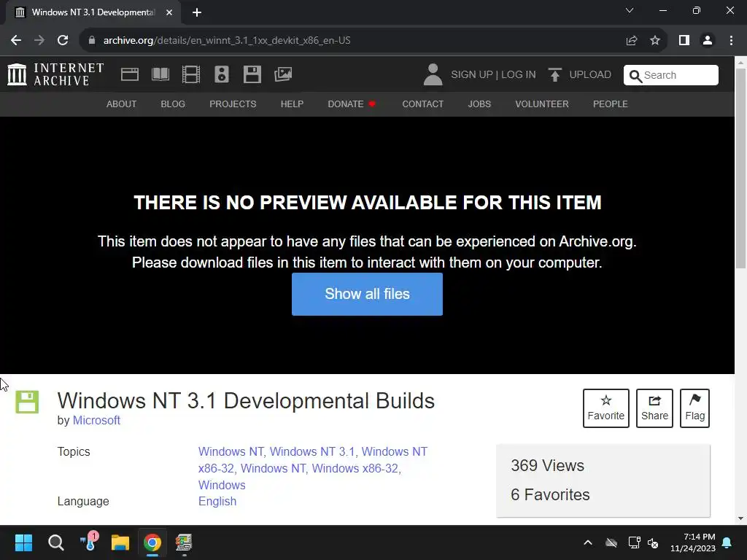Image resolution: width=747 pixels, height=560 pixels.
Task: Open a new browser tab
Action: tap(197, 12)
